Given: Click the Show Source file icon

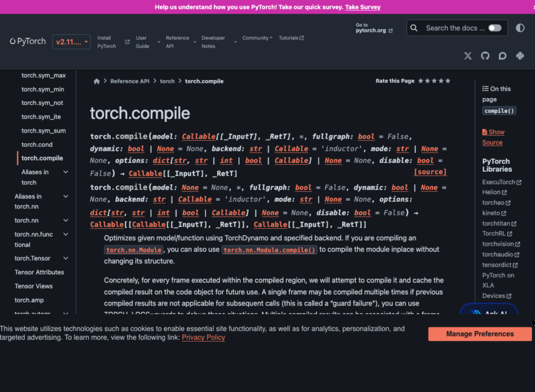Looking at the screenshot, I should pos(485,131).
